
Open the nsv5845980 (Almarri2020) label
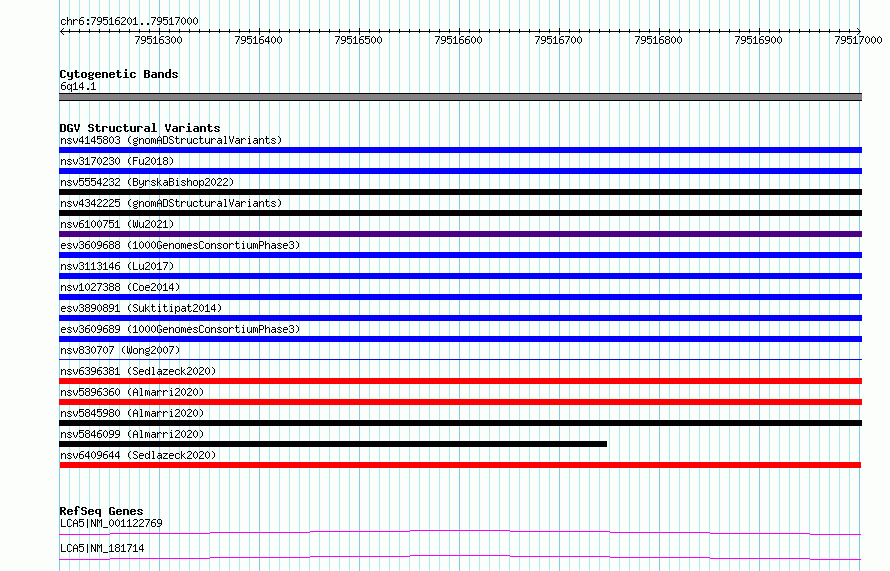(x=132, y=413)
